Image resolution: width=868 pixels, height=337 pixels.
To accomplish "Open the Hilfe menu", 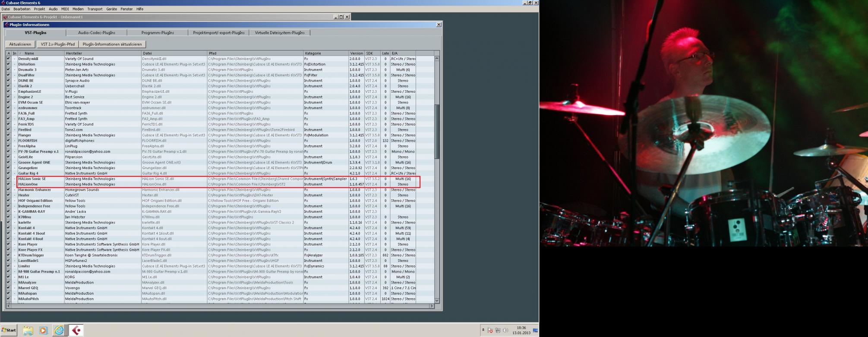I will pyautogui.click(x=140, y=9).
